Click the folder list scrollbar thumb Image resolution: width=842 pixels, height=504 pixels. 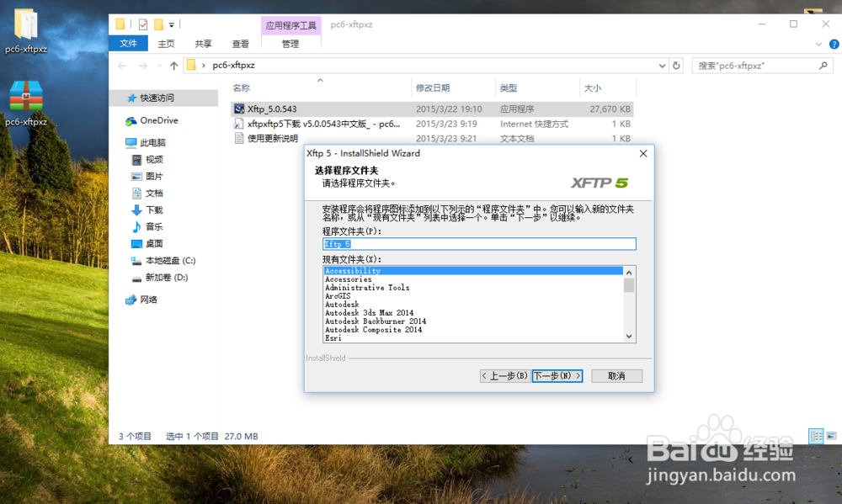(629, 285)
